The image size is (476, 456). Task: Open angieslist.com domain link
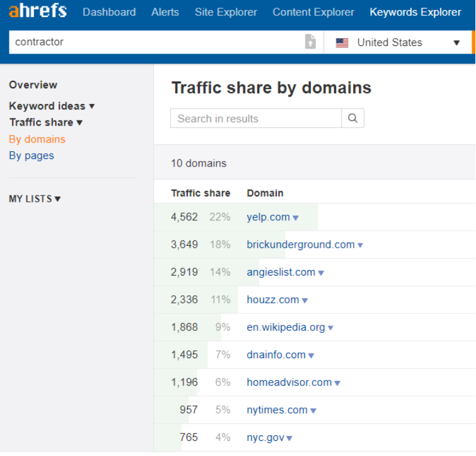tap(281, 272)
